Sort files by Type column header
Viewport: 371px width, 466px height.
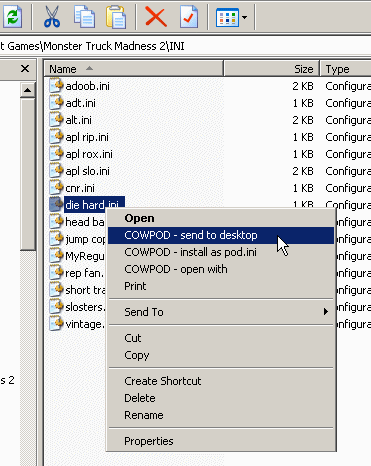(345, 69)
